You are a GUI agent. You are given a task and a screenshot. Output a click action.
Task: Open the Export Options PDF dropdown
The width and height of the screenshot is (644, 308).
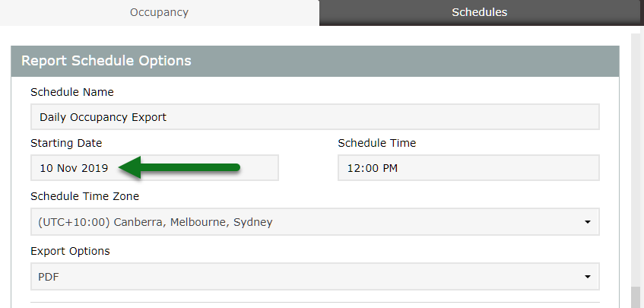point(315,277)
